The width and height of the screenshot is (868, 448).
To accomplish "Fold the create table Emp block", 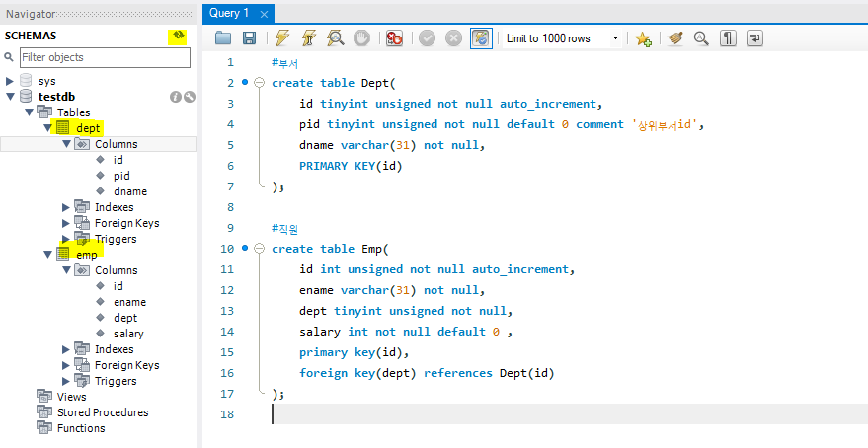I will click(x=259, y=249).
